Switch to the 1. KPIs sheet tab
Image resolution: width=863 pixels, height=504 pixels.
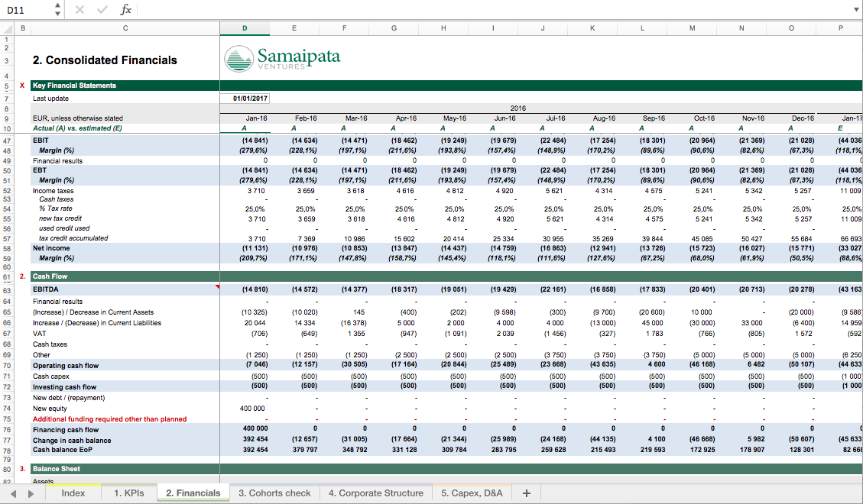[x=128, y=493]
